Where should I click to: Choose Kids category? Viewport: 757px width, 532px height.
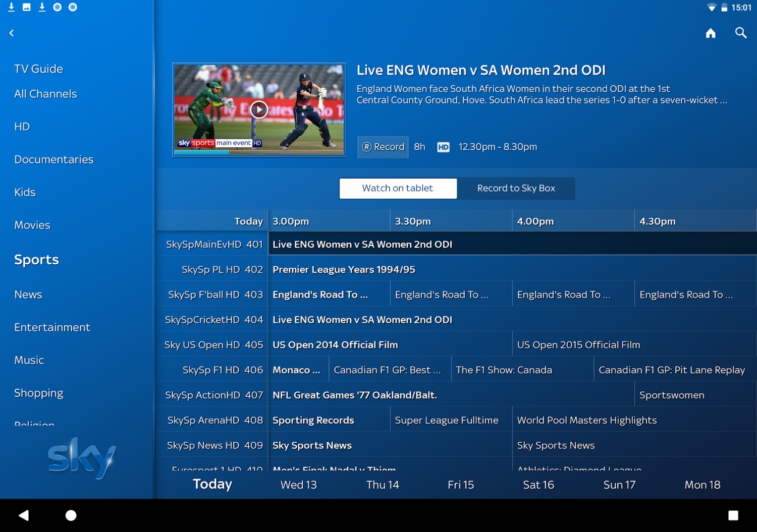pos(25,192)
